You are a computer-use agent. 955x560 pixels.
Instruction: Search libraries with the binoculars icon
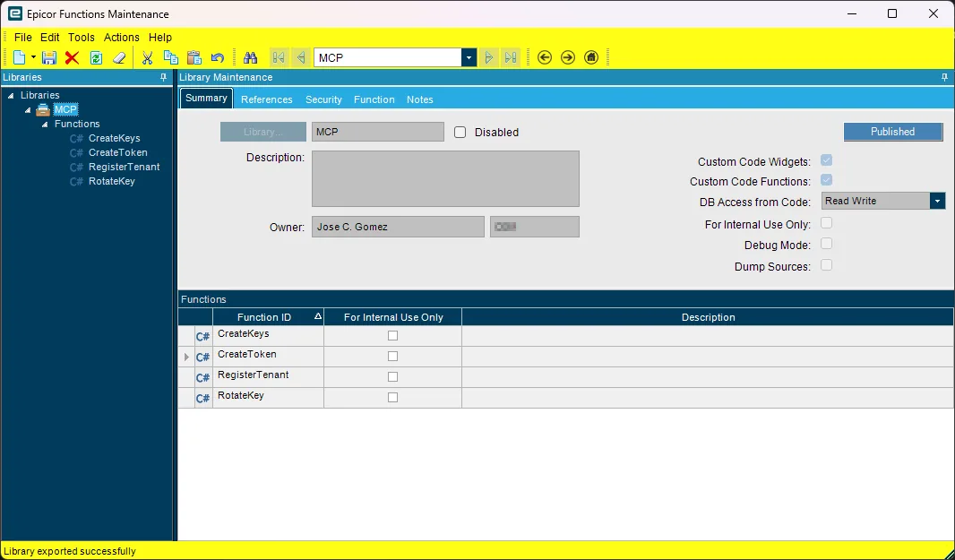pyautogui.click(x=250, y=58)
